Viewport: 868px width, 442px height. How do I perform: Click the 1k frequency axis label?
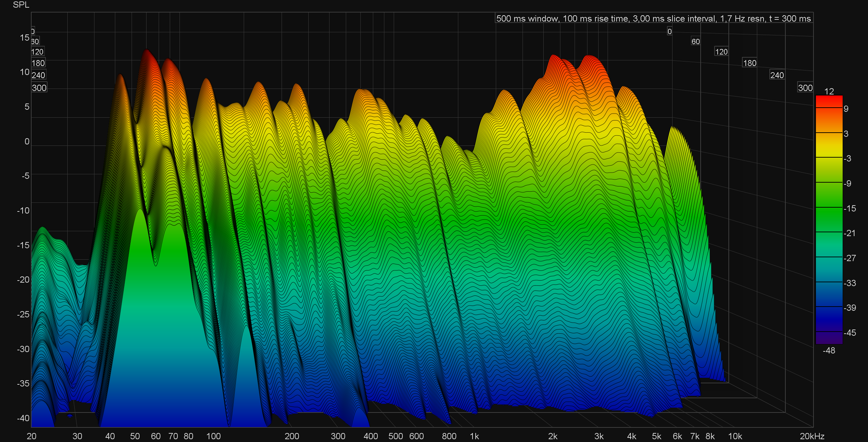point(474,436)
